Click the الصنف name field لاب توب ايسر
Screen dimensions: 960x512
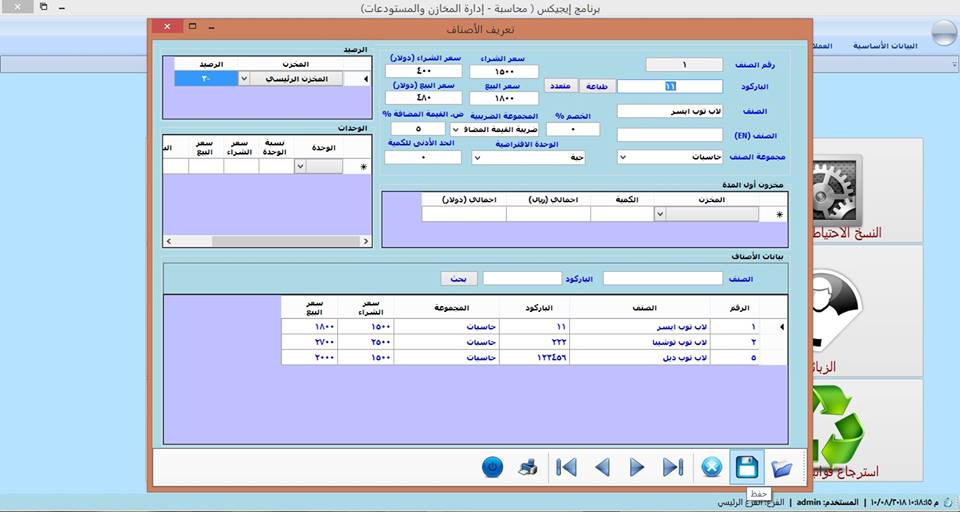pyautogui.click(x=670, y=111)
